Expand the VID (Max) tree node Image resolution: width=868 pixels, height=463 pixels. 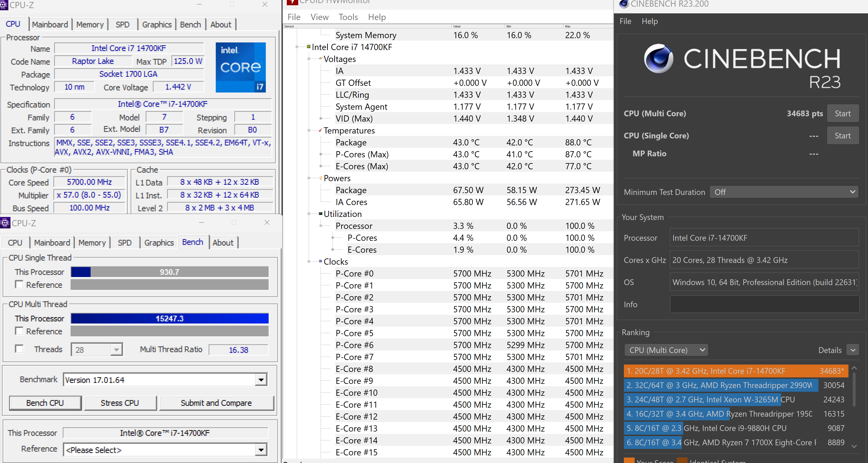tap(321, 118)
